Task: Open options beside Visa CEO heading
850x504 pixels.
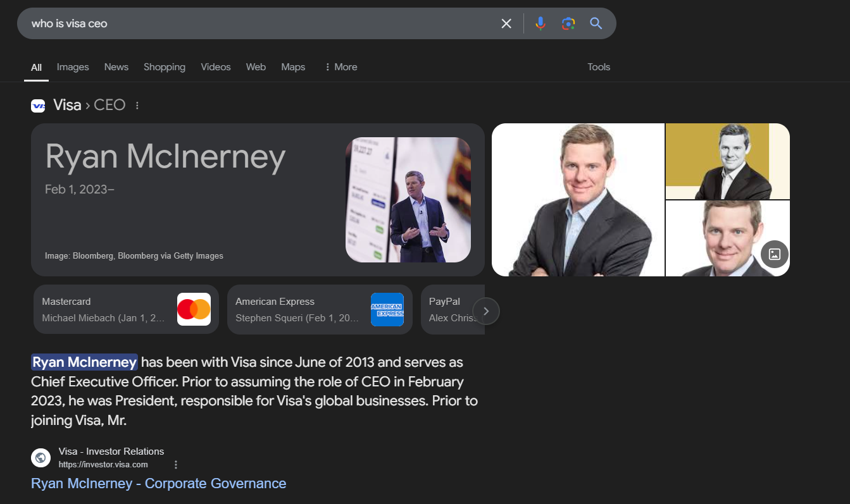Action: (137, 106)
